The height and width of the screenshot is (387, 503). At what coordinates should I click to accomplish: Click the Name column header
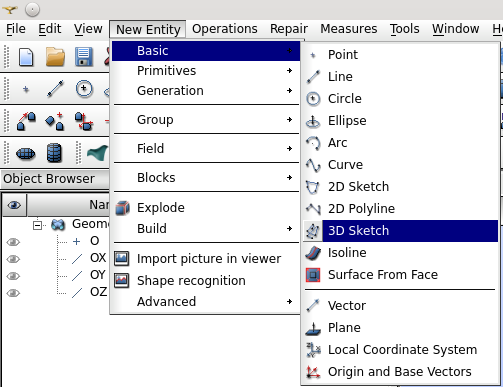pyautogui.click(x=68, y=205)
